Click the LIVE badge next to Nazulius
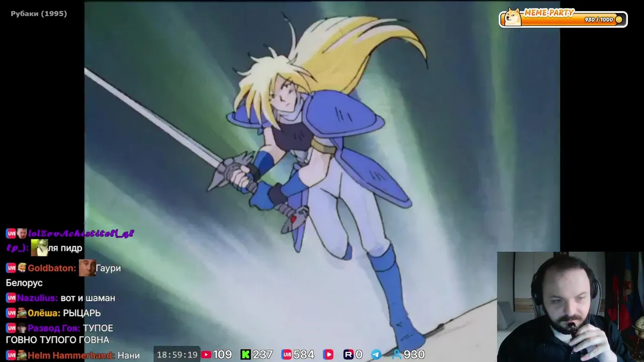Viewport: 644px width, 362px height. tap(11, 298)
